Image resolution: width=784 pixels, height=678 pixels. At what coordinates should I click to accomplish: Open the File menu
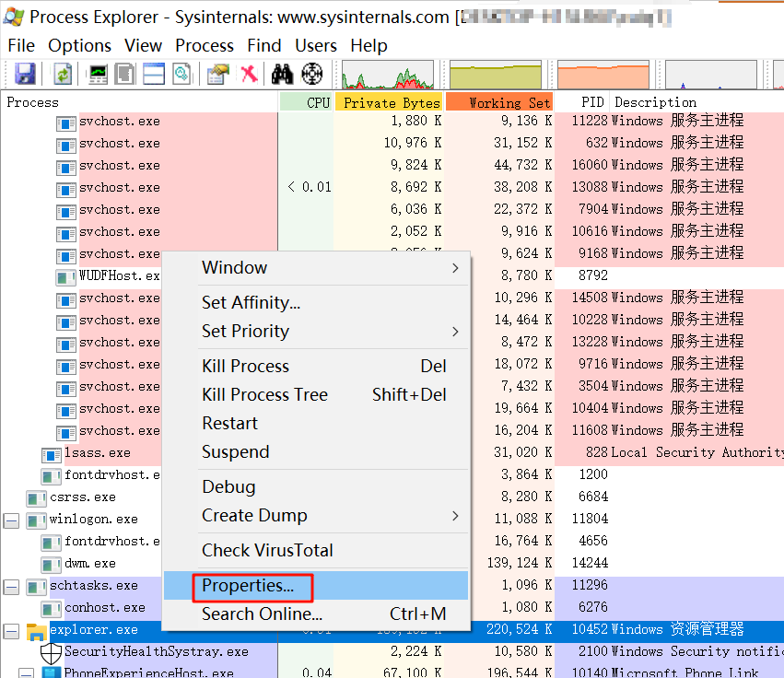pyautogui.click(x=21, y=45)
